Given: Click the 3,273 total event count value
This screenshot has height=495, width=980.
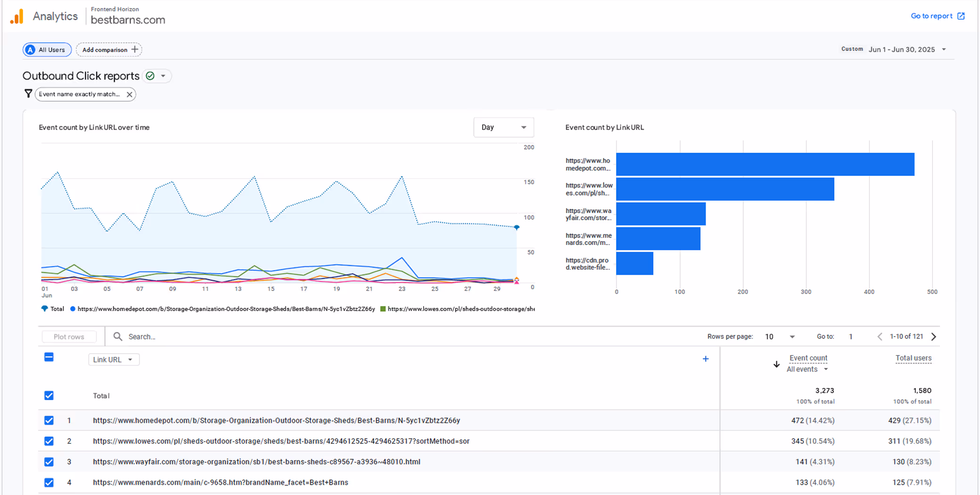Looking at the screenshot, I should coord(825,391).
